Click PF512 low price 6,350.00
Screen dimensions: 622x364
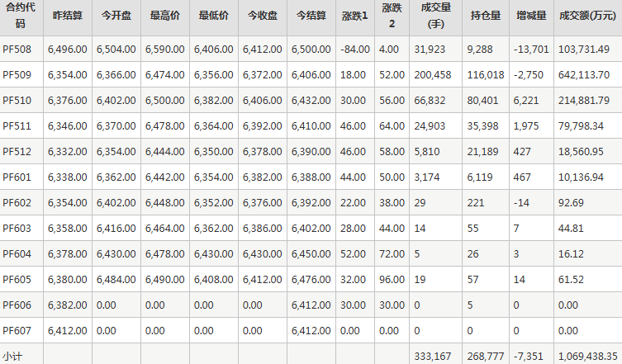(214, 152)
